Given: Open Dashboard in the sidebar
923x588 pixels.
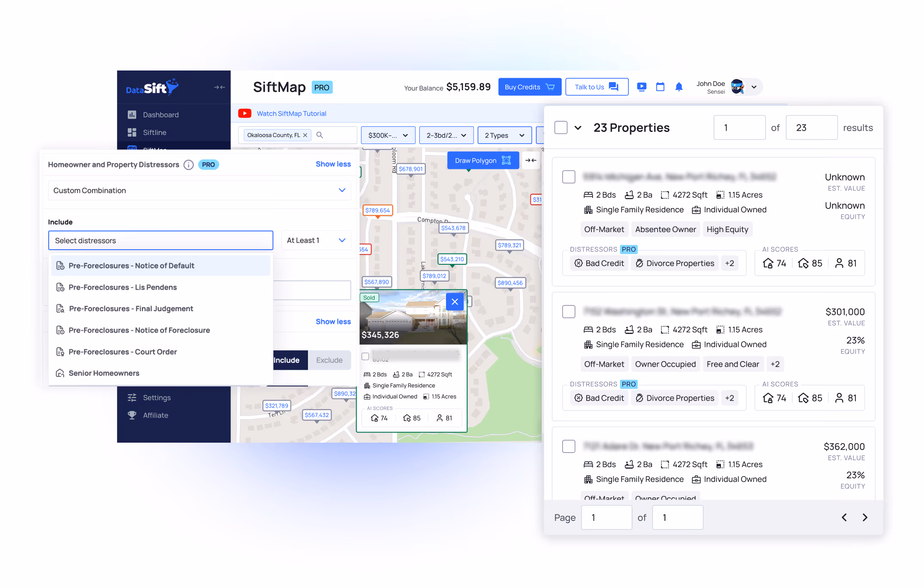Looking at the screenshot, I should point(160,115).
